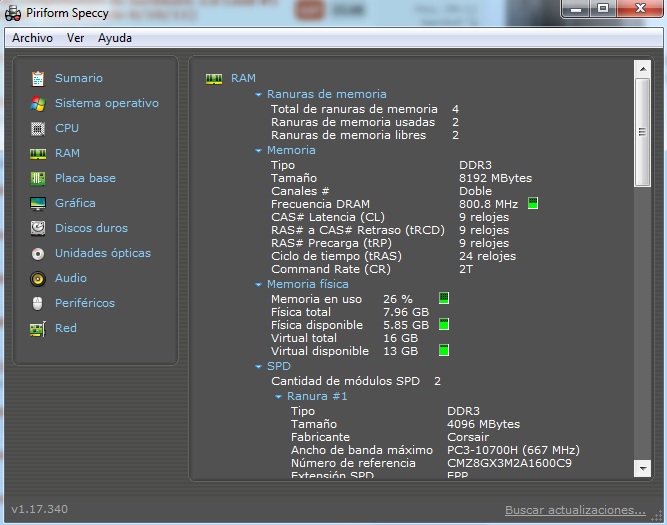Go to the Periféricos section

(x=85, y=303)
